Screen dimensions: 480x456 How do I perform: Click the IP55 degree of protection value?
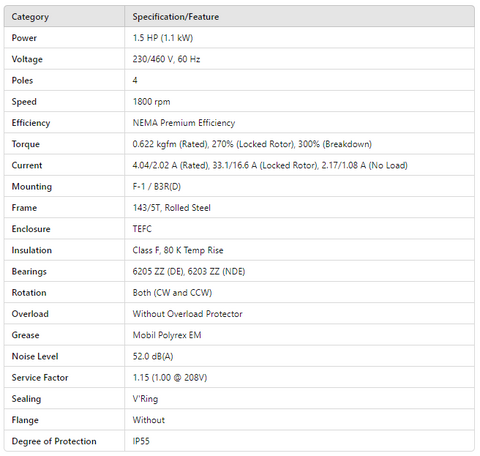pos(141,441)
